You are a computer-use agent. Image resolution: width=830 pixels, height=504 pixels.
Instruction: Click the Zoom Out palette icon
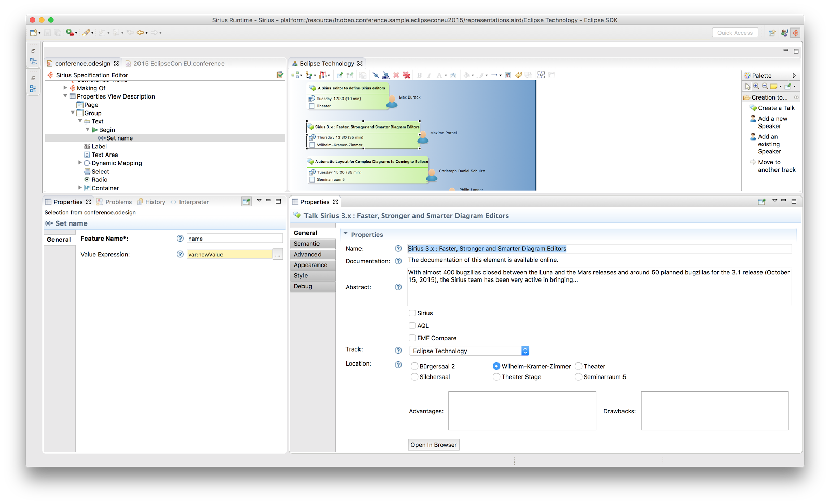tap(765, 86)
